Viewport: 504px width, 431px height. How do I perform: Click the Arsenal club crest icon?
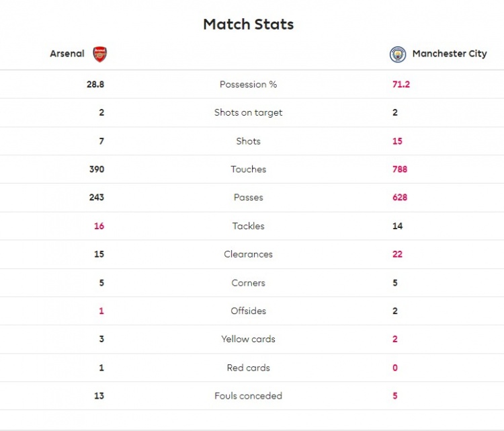coord(99,54)
